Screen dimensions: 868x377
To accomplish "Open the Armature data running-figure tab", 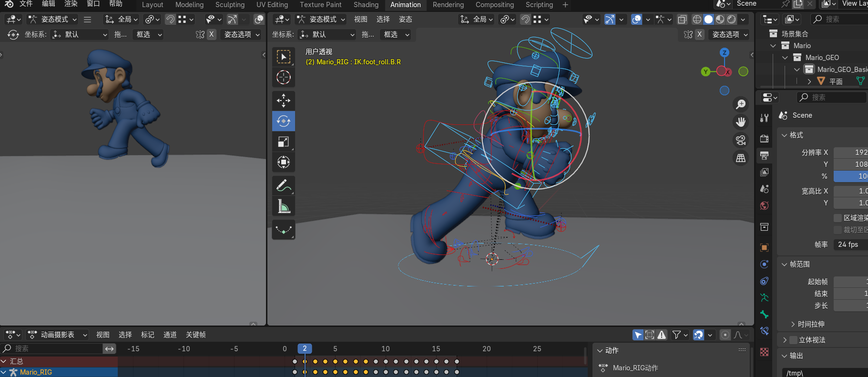I will 765,297.
